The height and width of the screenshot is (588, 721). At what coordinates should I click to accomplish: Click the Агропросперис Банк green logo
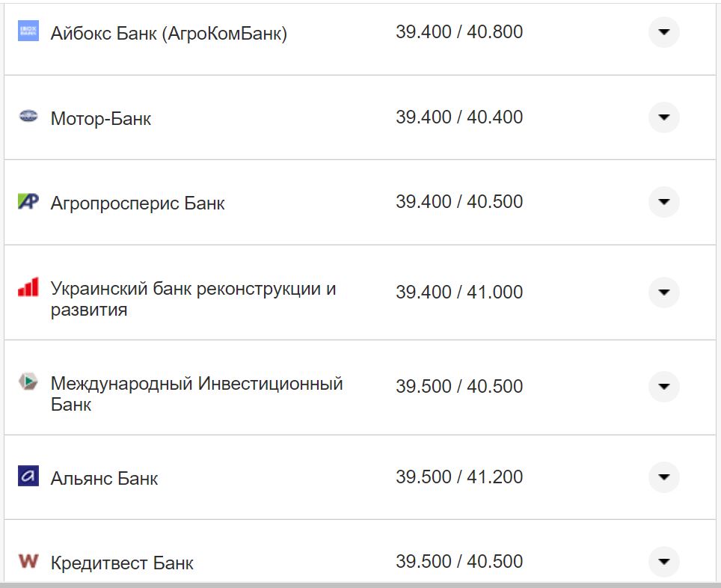point(28,200)
